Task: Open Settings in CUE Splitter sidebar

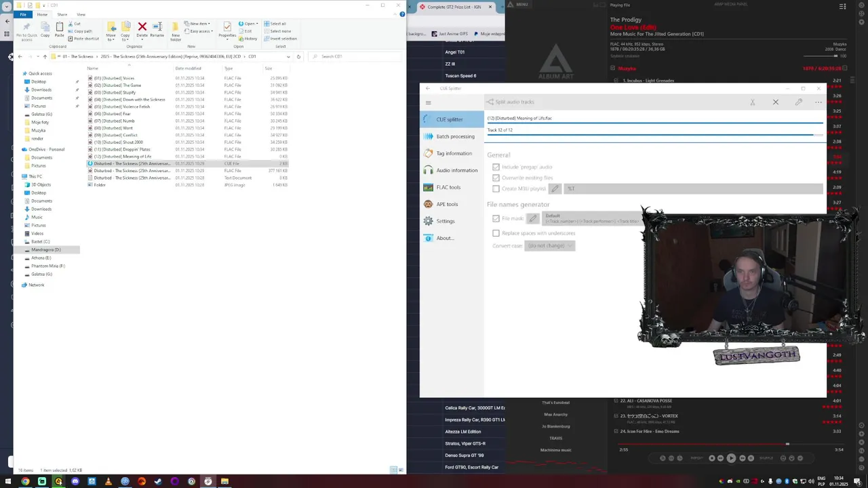Action: click(452, 221)
